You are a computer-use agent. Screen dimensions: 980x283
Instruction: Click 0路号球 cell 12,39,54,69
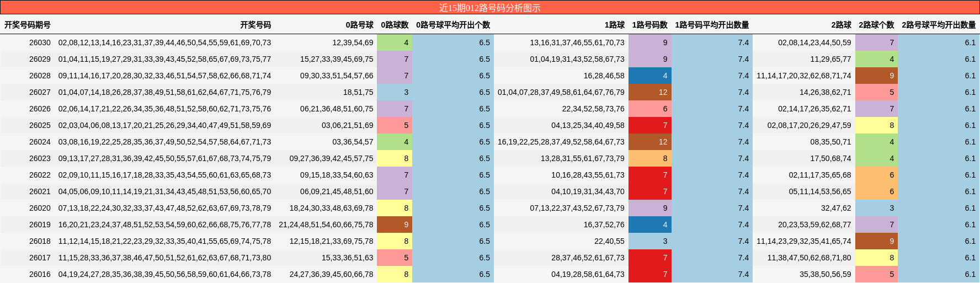353,42
